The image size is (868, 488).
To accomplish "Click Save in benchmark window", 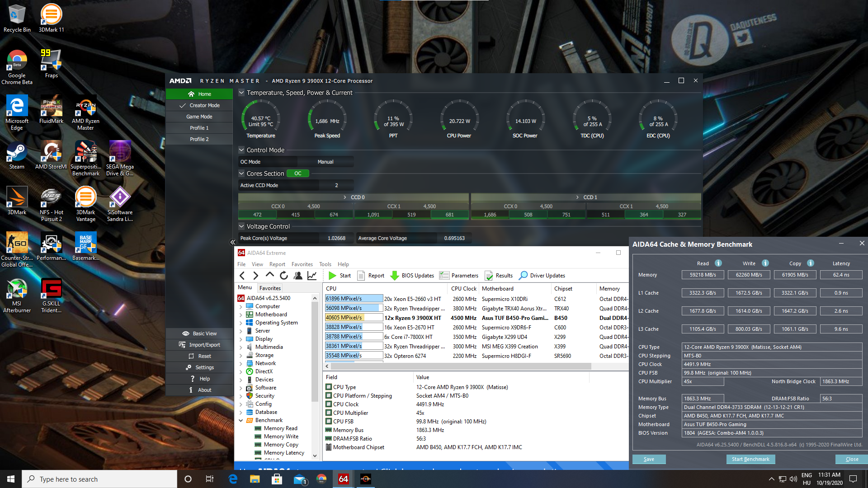I will point(649,459).
